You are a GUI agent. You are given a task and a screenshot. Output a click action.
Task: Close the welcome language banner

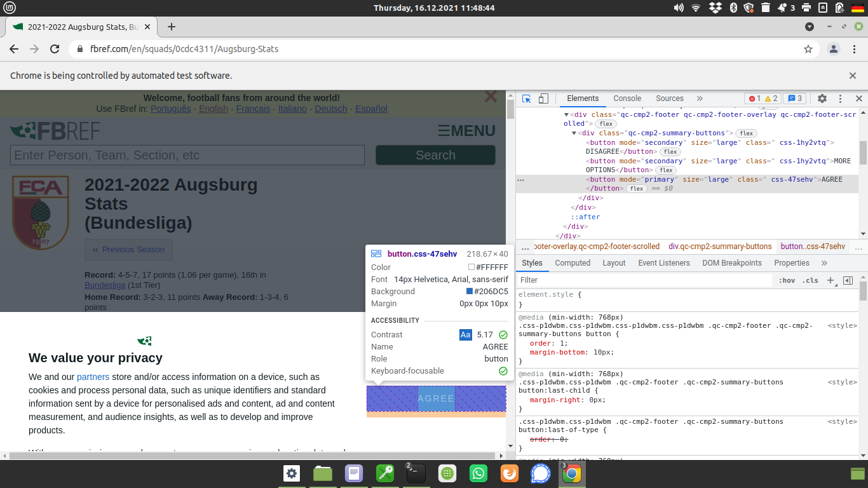(491, 97)
